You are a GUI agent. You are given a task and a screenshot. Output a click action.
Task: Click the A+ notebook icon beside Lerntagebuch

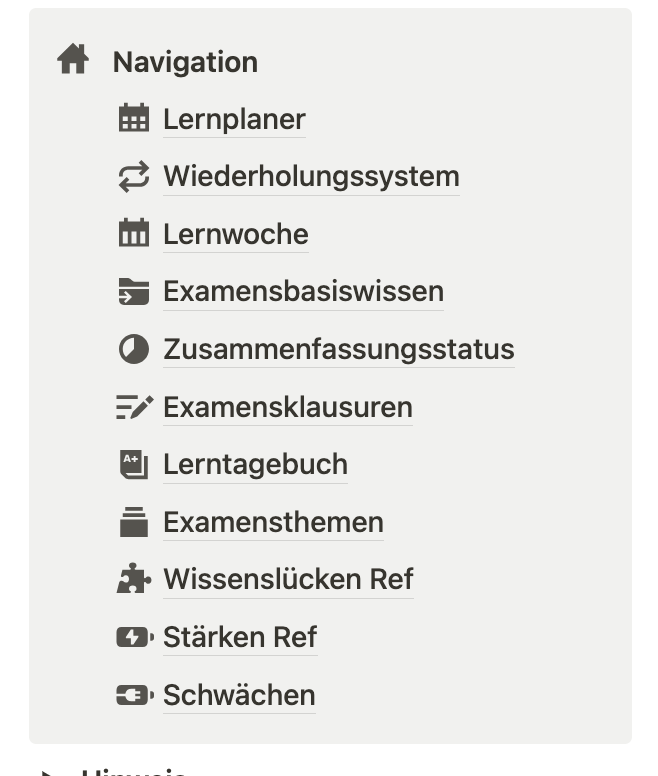point(133,464)
